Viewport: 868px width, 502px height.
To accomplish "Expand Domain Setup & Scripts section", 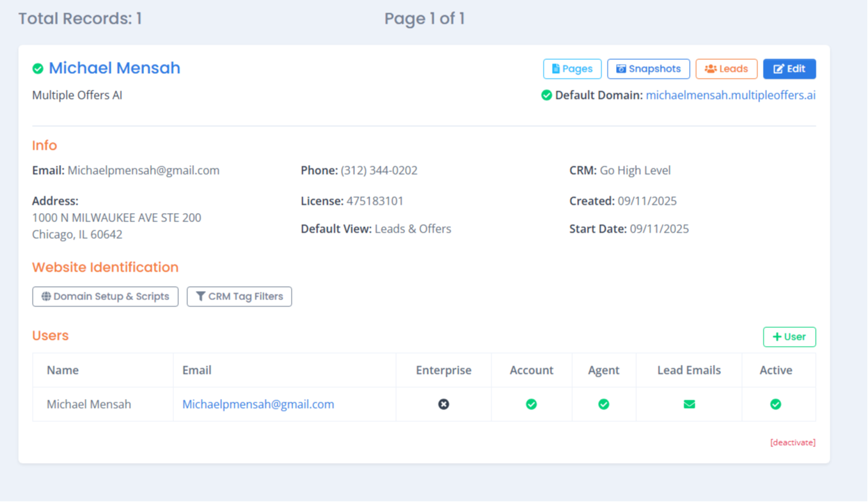I will point(105,296).
